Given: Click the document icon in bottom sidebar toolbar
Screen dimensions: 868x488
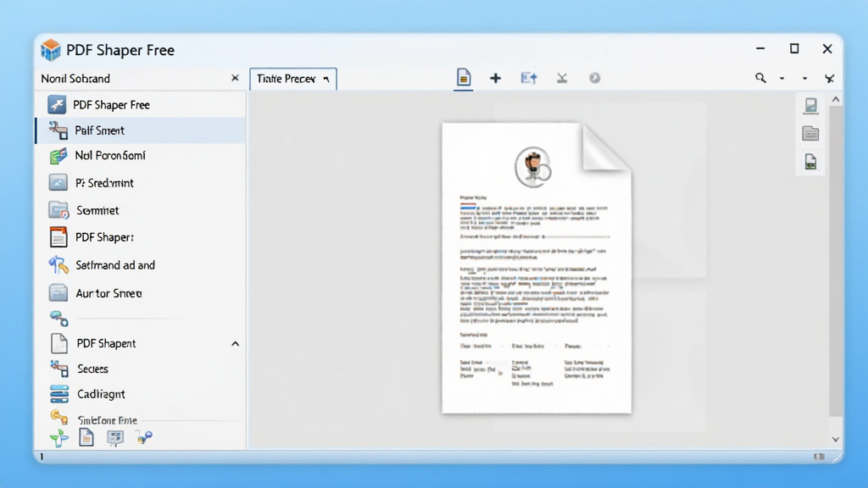Looking at the screenshot, I should click(86, 438).
